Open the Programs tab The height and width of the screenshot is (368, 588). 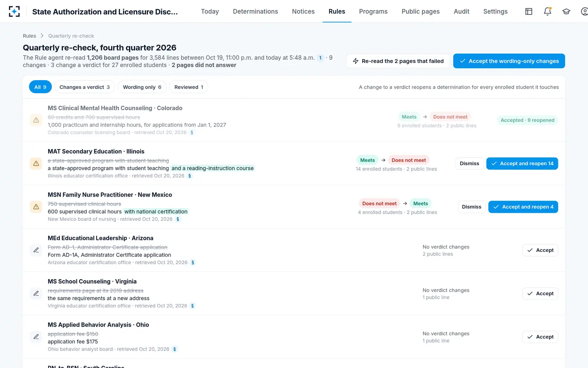coord(373,11)
